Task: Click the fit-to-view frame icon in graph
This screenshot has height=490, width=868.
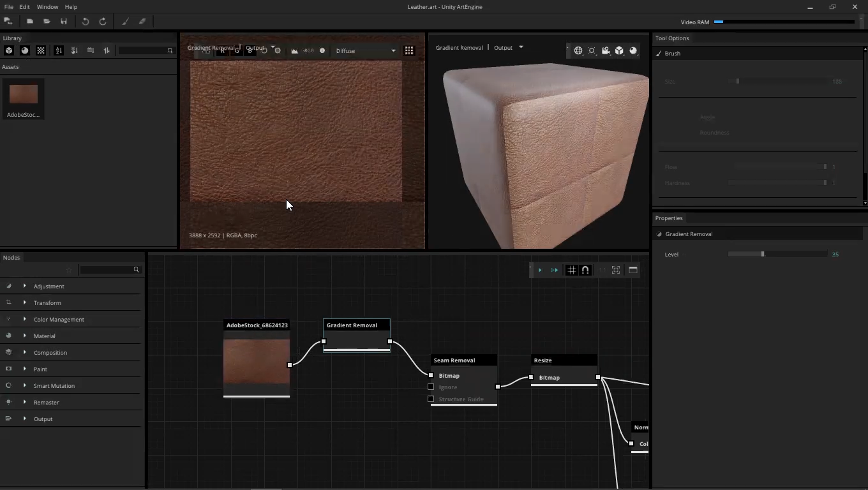Action: (616, 270)
